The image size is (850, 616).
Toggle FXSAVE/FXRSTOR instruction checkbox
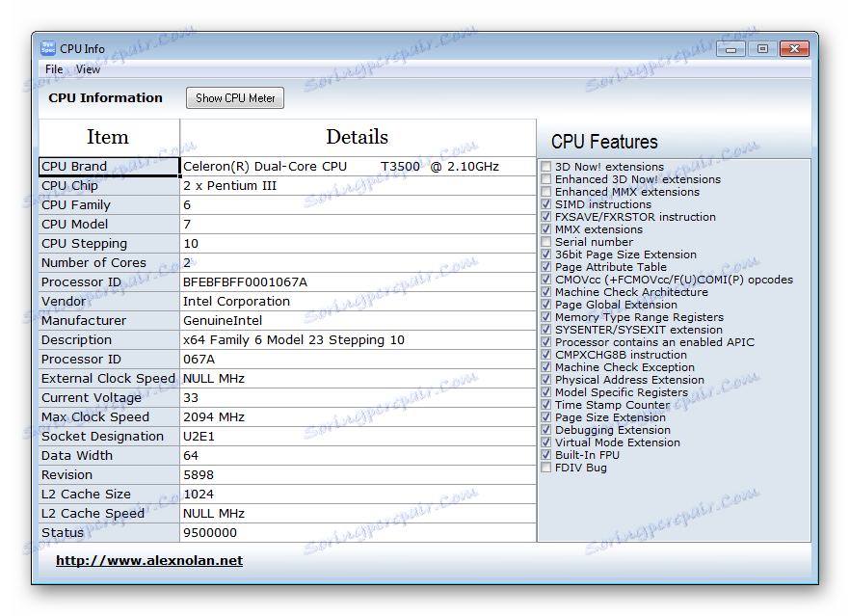click(x=545, y=216)
